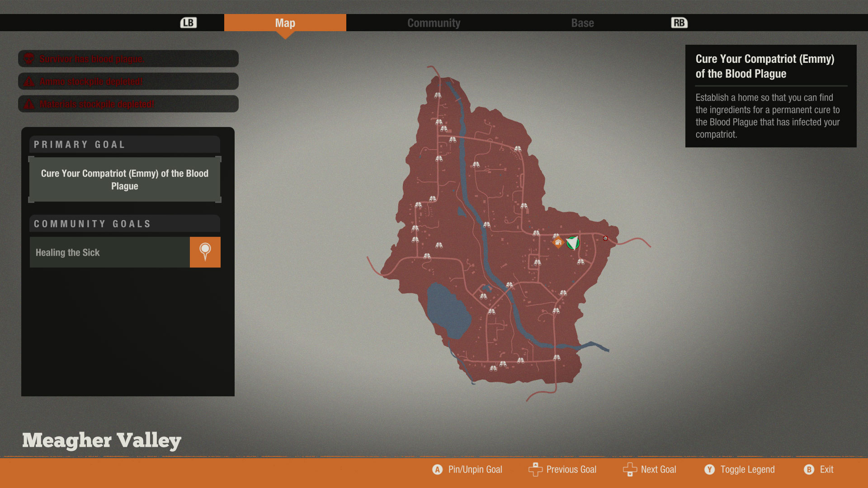Screen dimensions: 868x488
Task: Click the small red circle map marker
Action: tap(605, 238)
